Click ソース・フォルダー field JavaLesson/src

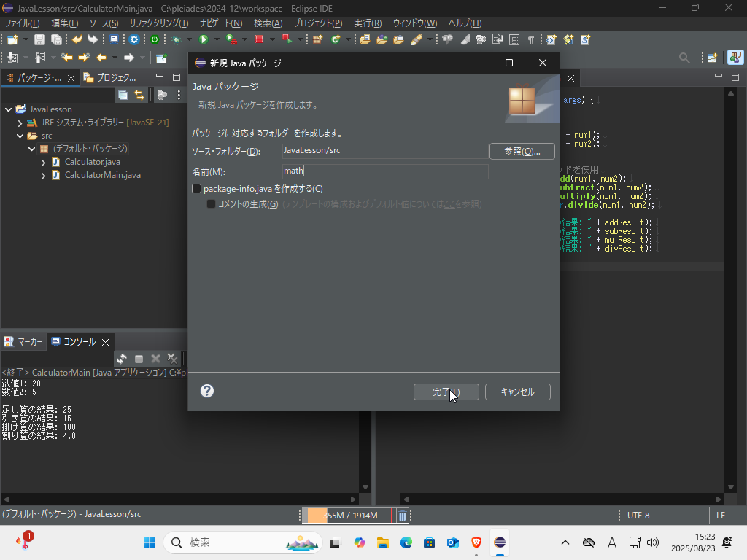click(x=385, y=151)
